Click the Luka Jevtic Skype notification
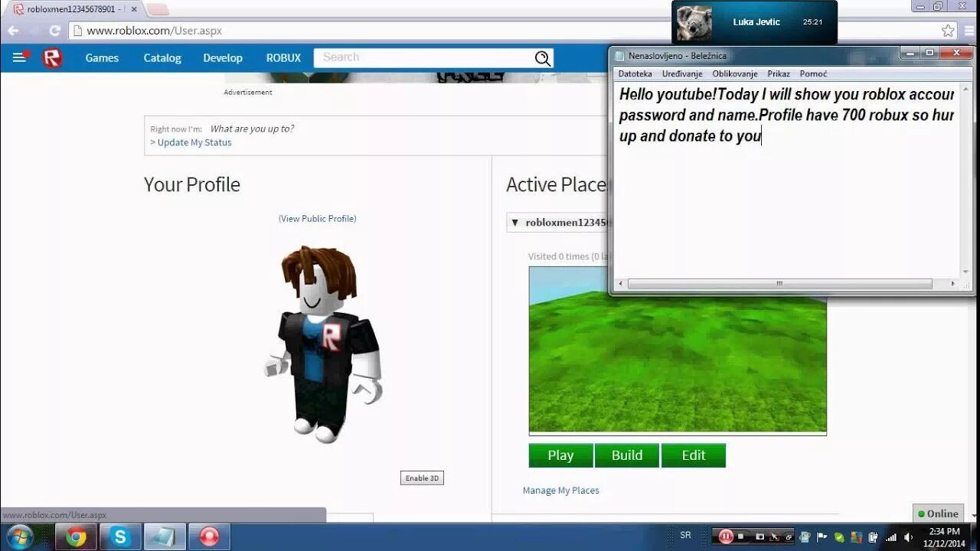 coord(754,22)
